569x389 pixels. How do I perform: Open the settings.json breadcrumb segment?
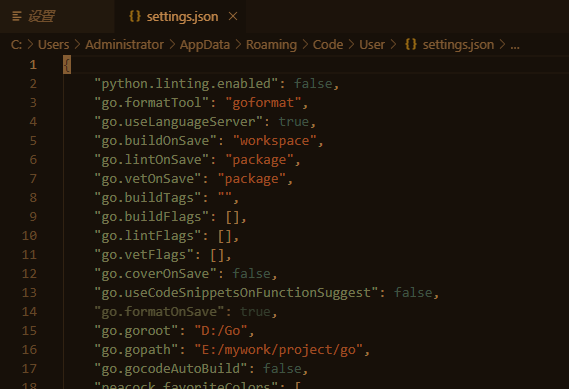[x=458, y=45]
